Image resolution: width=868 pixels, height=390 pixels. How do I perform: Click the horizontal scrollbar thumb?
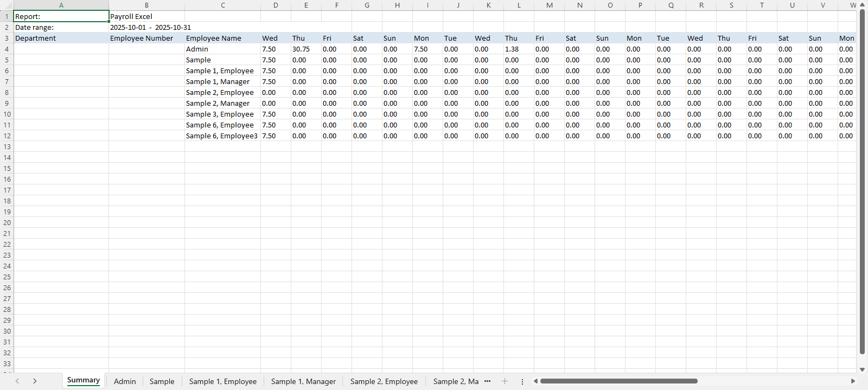(x=618, y=381)
